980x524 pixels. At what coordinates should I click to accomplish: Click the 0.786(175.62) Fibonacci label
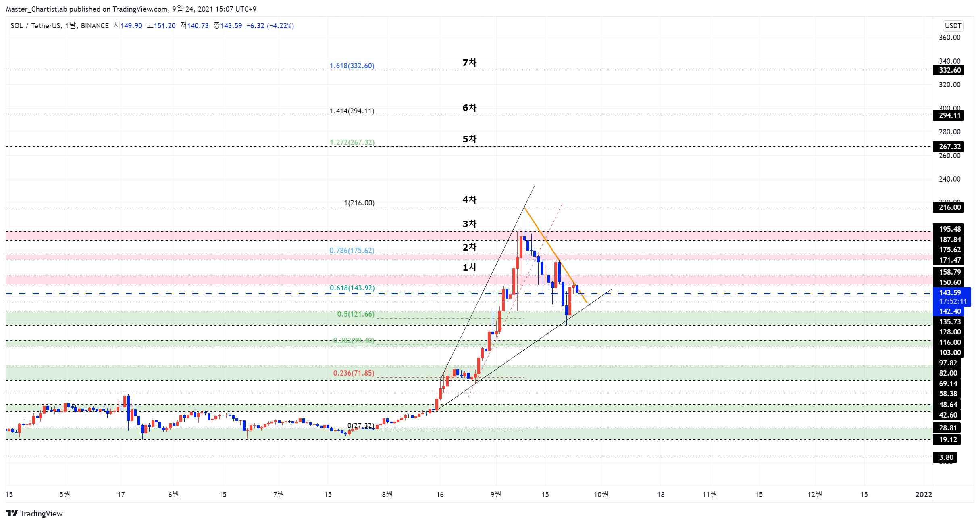[352, 251]
